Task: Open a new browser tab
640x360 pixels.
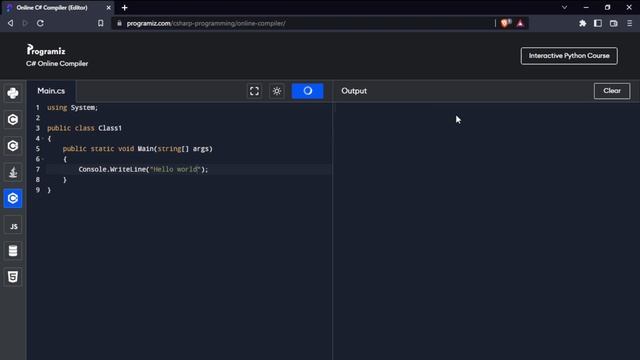Action: point(124,7)
